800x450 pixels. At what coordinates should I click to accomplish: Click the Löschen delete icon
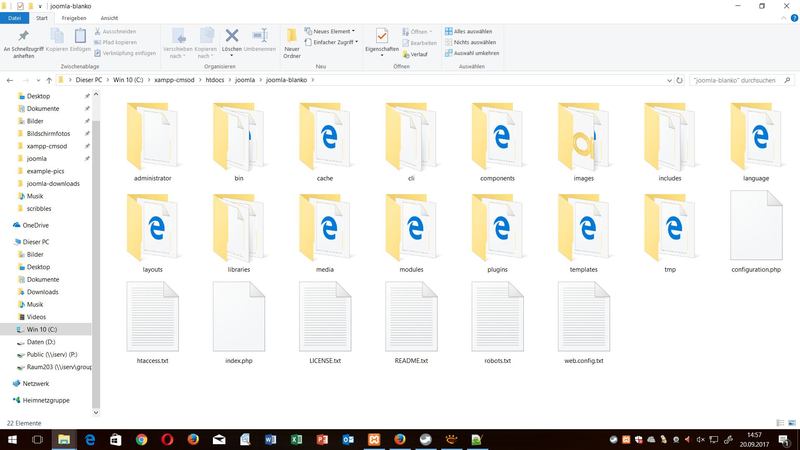pos(232,40)
